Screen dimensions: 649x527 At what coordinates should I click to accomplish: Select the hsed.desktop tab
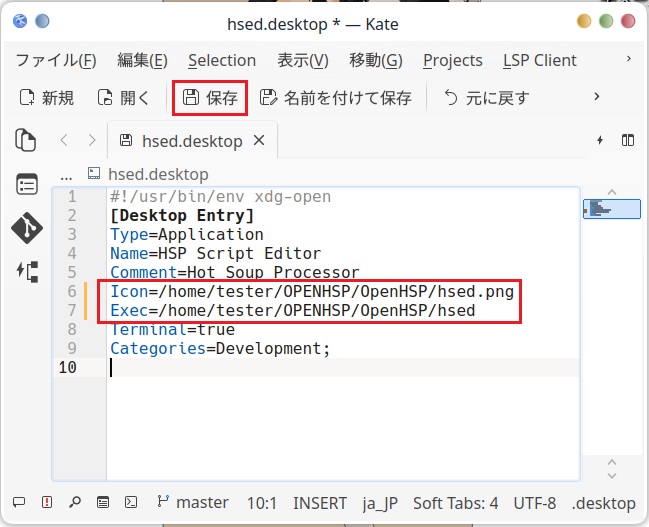(192, 141)
